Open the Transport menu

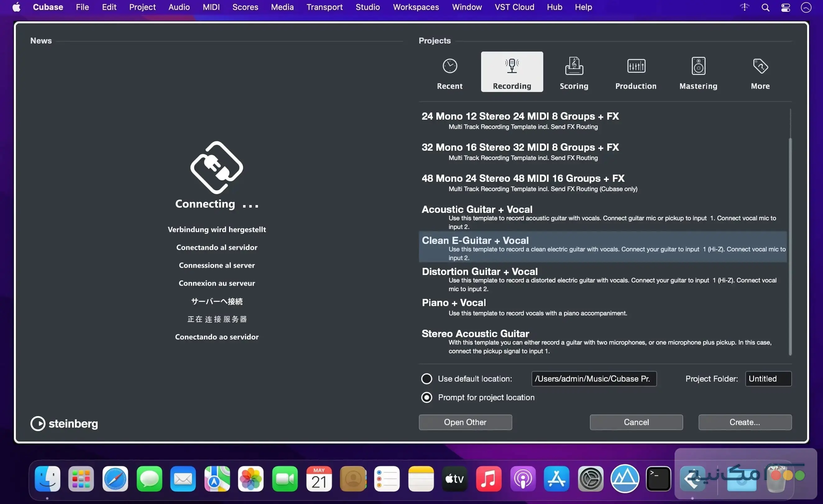click(324, 7)
